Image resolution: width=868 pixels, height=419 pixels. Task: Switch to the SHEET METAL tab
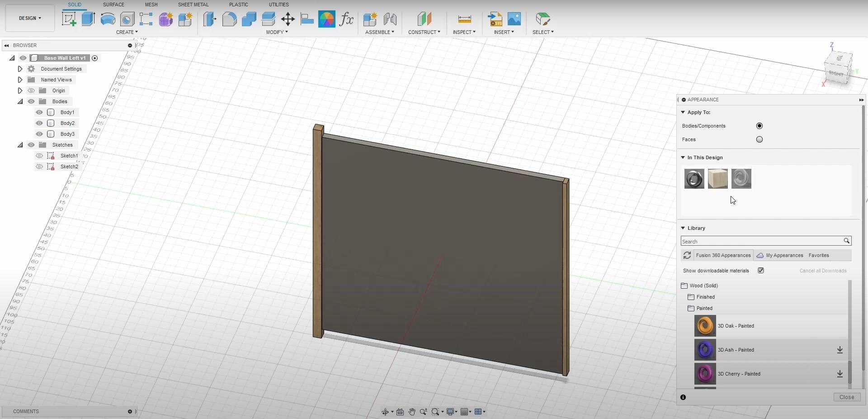[193, 5]
